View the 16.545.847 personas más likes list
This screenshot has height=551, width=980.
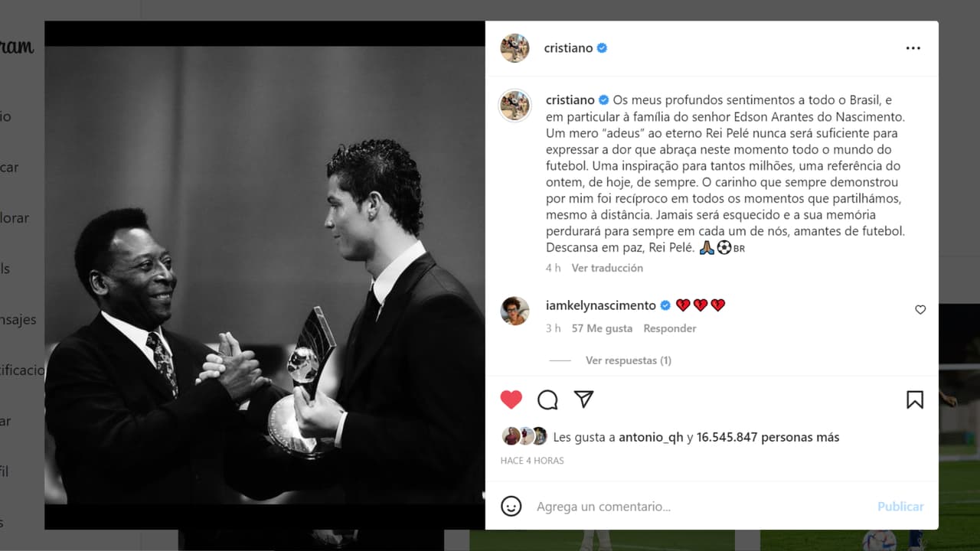pos(768,438)
